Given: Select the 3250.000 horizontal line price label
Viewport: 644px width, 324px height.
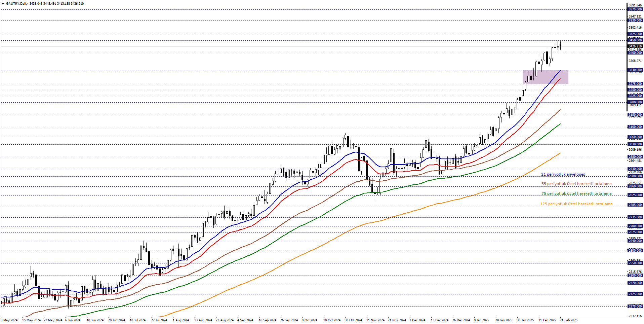Looking at the screenshot, I should pos(635,90).
